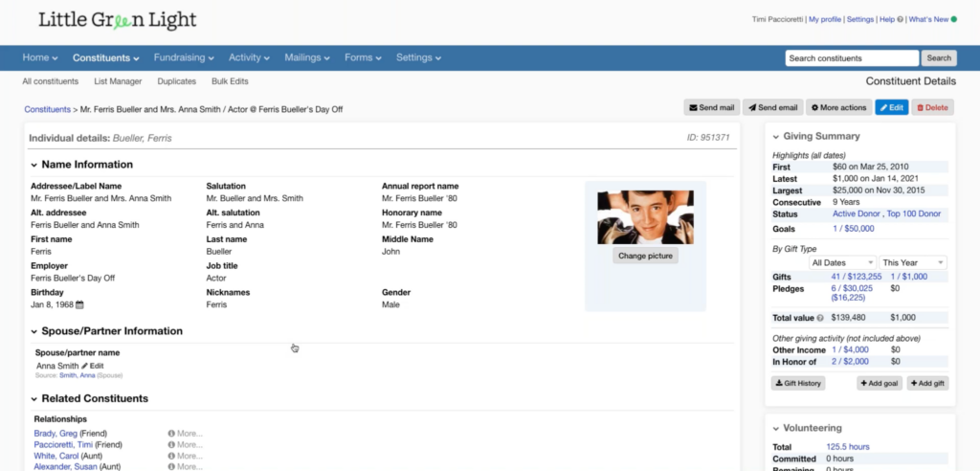Open Paccioretti, Timi relationship link
980x471 pixels.
click(x=64, y=445)
